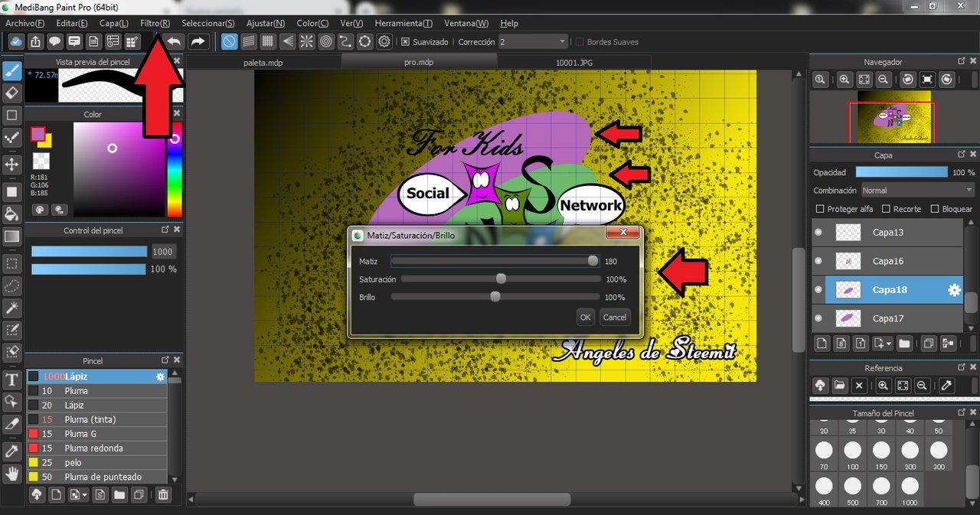The image size is (980, 515).
Task: Delete brush using trash icon in Pincel
Action: tap(163, 495)
